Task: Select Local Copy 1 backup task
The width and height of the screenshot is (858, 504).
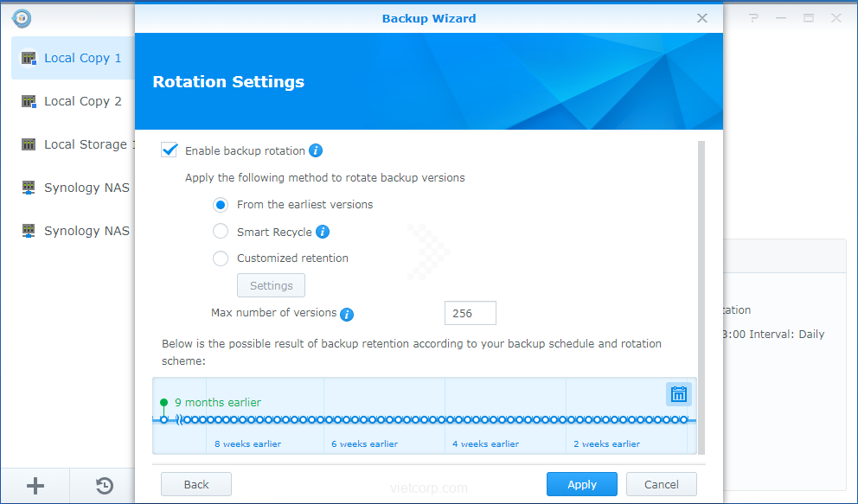Action: coord(82,58)
